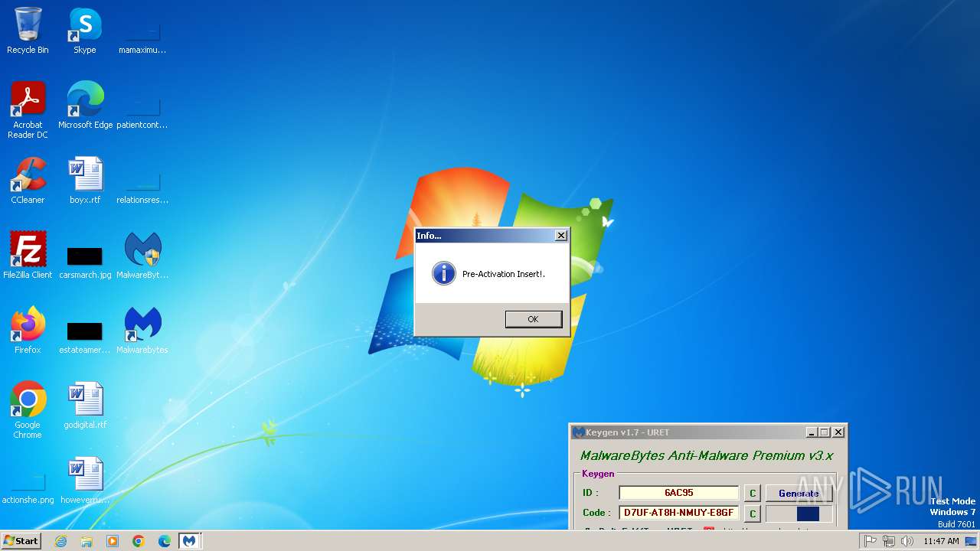Minimize the Keygen window
980x551 pixels.
(811, 432)
